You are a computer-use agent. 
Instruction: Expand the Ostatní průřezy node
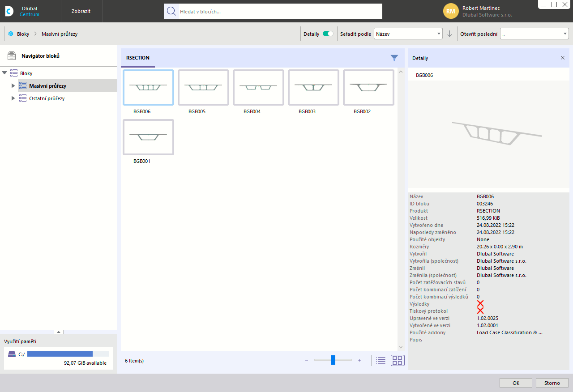pos(13,98)
